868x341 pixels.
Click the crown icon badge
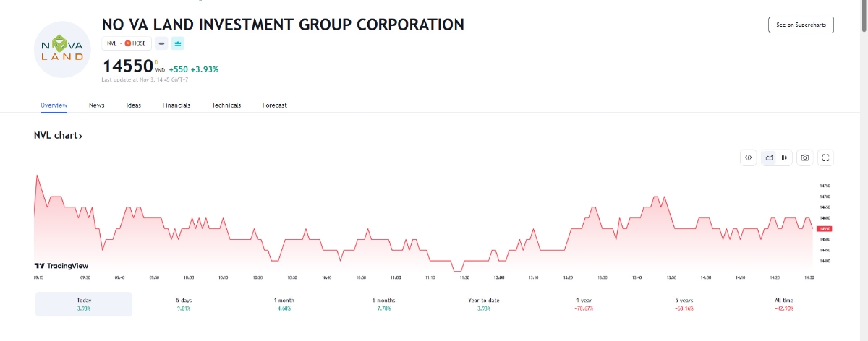point(178,43)
